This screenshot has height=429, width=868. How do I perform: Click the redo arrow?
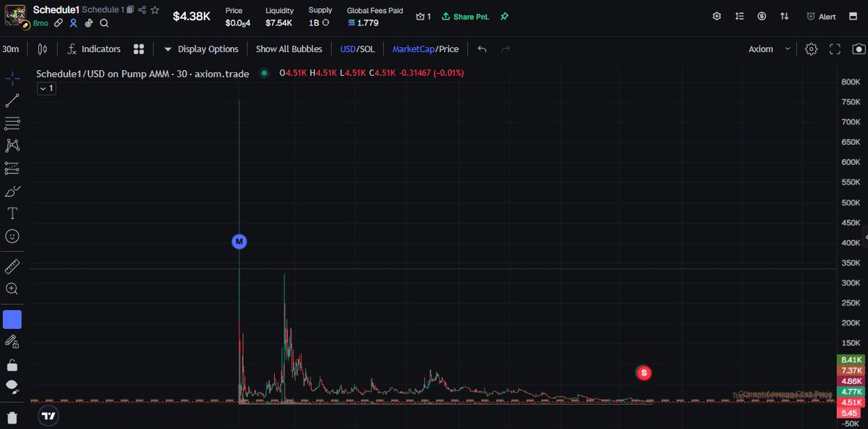506,49
